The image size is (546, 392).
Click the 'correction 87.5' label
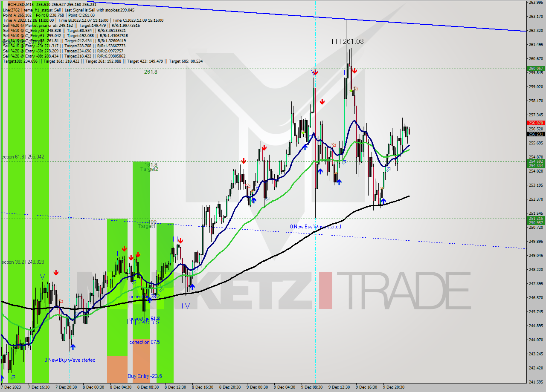point(145,342)
